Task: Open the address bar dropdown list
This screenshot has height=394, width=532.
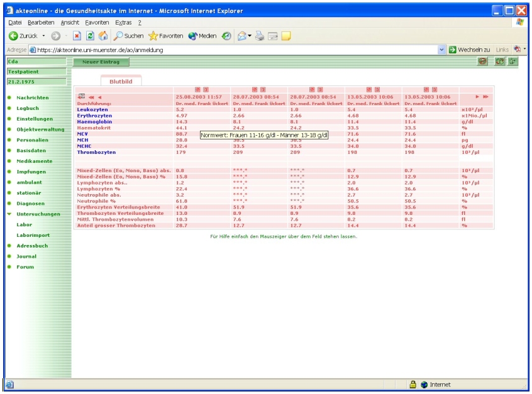Action: tap(441, 50)
